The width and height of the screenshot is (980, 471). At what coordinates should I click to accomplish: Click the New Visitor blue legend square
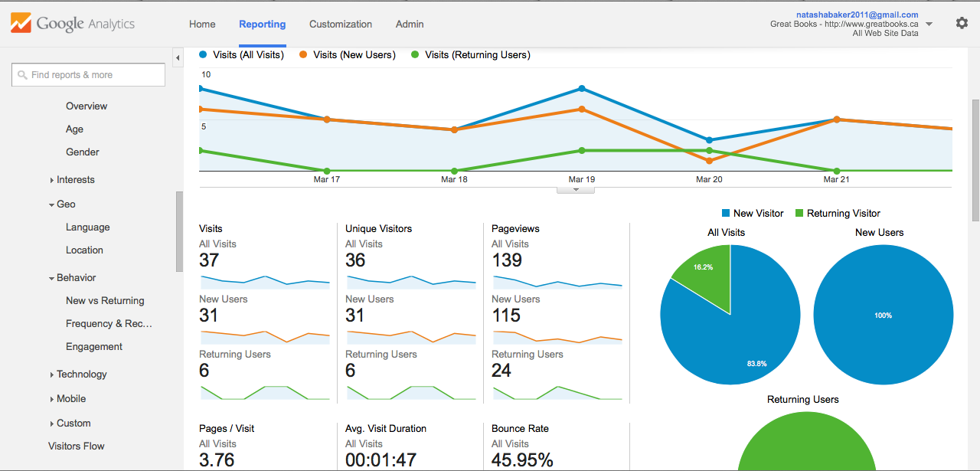coord(725,214)
